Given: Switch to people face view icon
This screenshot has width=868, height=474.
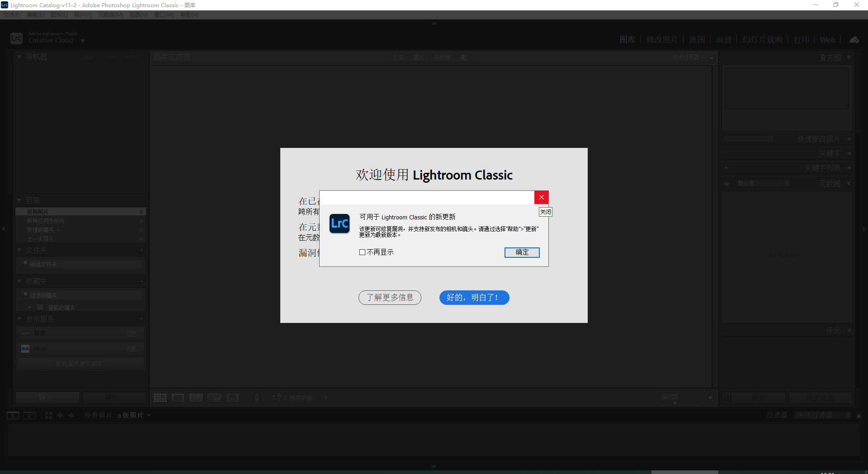Looking at the screenshot, I should [232, 398].
